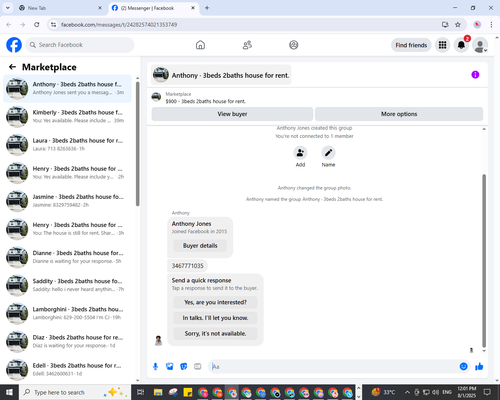Go back using the Marketplace back arrow
Viewport: 500px width, 400px height.
[x=12, y=67]
